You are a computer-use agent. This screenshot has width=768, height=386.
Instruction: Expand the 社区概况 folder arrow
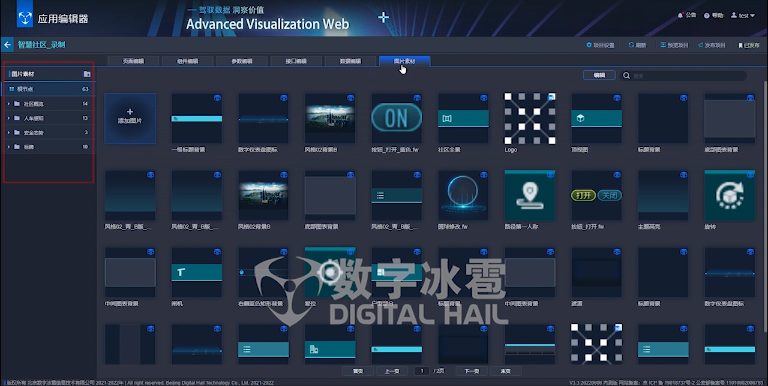[9, 104]
